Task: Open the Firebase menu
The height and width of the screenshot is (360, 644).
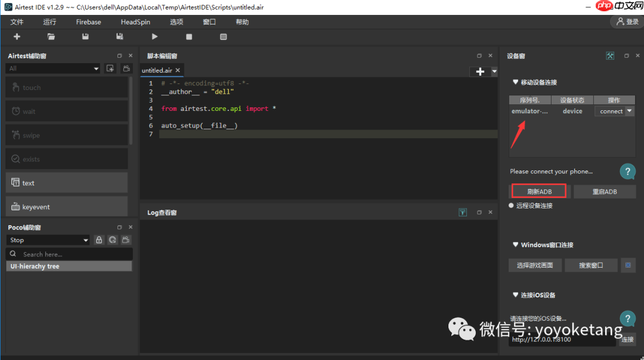Action: [88, 22]
